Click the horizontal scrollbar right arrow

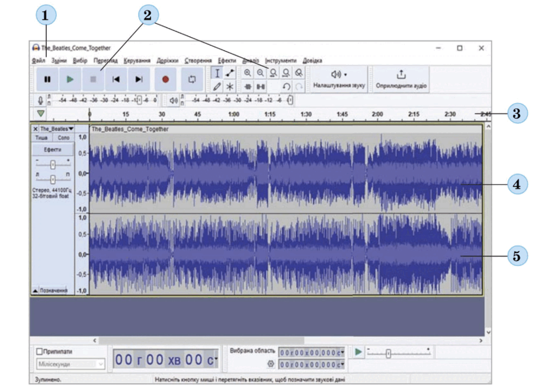pyautogui.click(x=481, y=340)
